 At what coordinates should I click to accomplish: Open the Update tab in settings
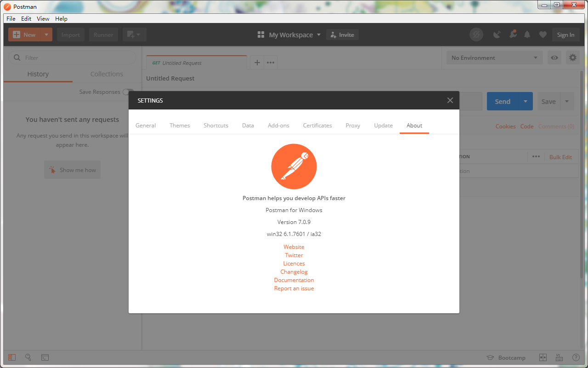click(x=383, y=126)
